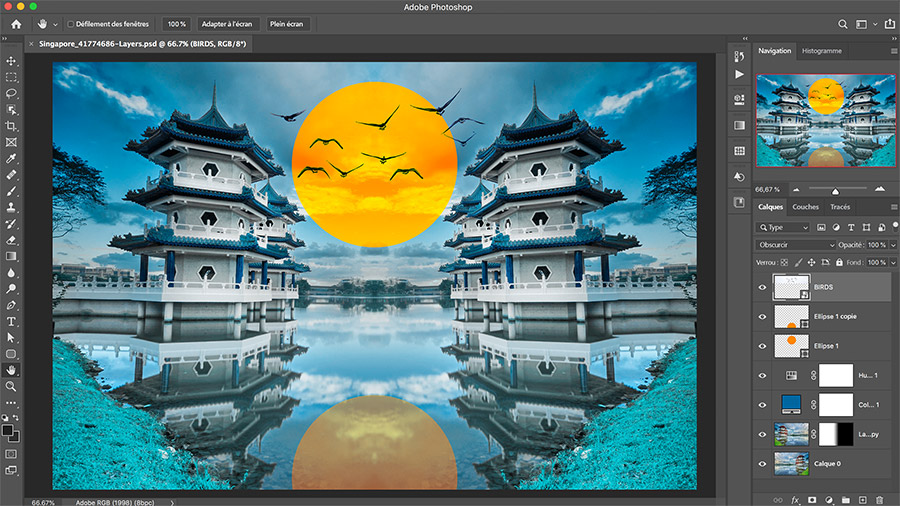Select the Rectangle shape tool
This screenshot has width=900, height=506.
click(11, 354)
